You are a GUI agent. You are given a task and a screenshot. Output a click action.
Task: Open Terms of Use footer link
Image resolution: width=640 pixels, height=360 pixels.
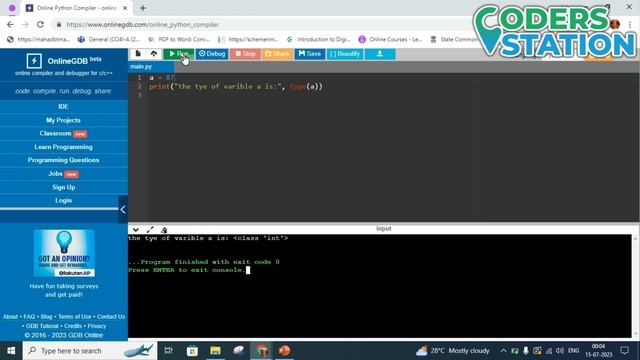(75, 317)
